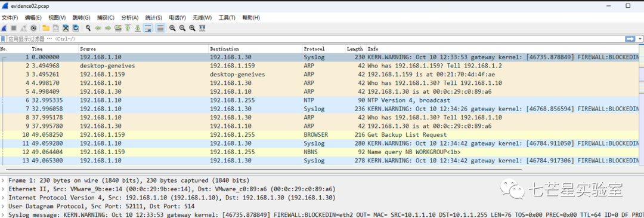644x218 pixels.
Task: Sort by the Time column header
Action: [54, 49]
